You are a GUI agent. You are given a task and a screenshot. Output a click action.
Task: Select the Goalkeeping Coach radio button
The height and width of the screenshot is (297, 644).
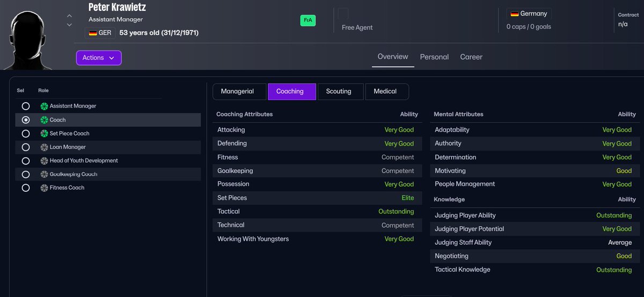26,175
